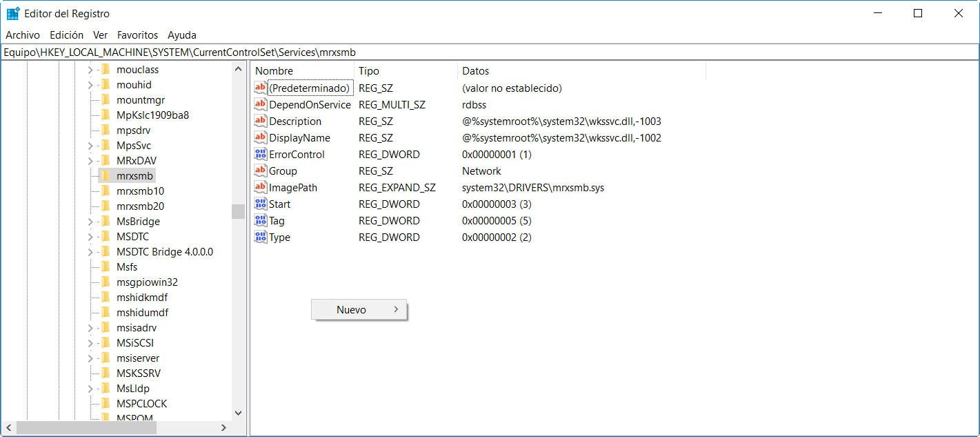The image size is (980, 437).
Task: Click the rdbss data value
Action: pos(474,105)
